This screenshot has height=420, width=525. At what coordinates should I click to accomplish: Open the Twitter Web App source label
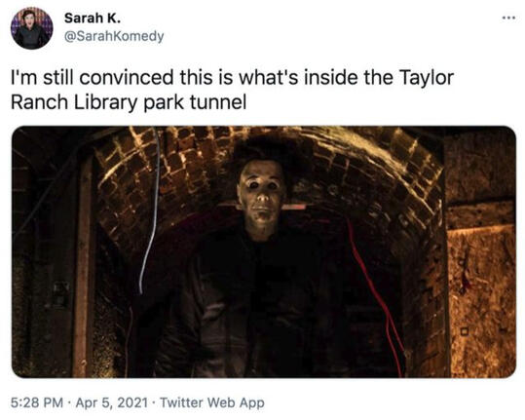(212, 402)
